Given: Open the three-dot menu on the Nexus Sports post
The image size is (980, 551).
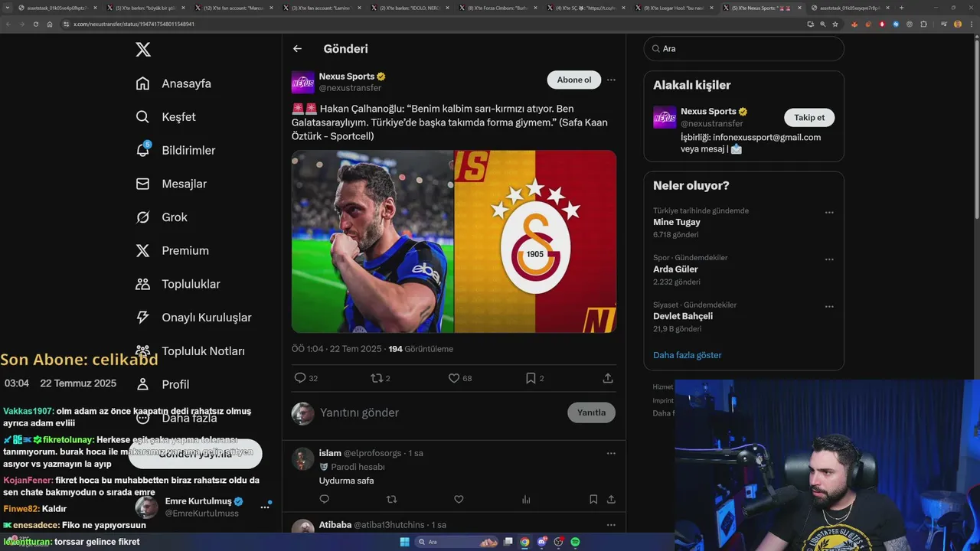Looking at the screenshot, I should coord(611,80).
